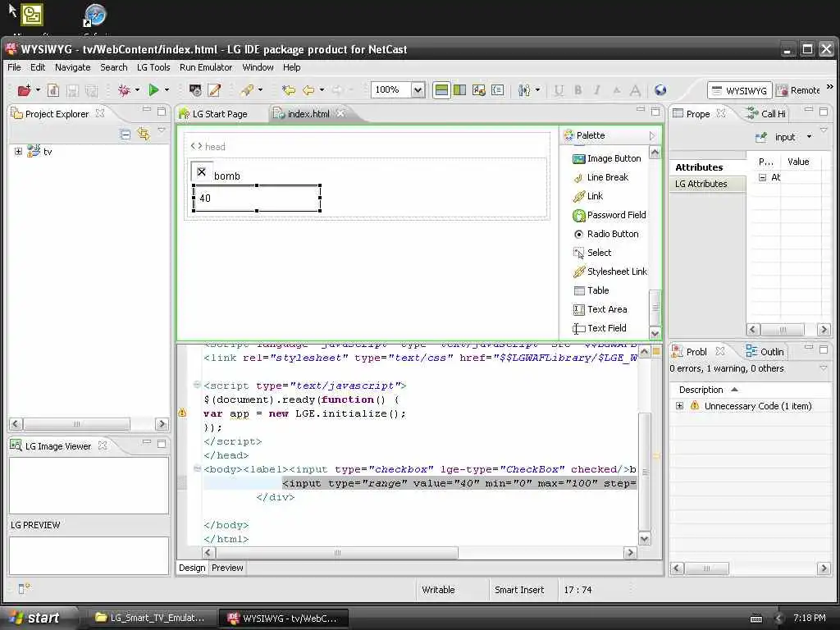Click the Last Edit Location arrow icon
Screen dimensions: 840x630
289,90
